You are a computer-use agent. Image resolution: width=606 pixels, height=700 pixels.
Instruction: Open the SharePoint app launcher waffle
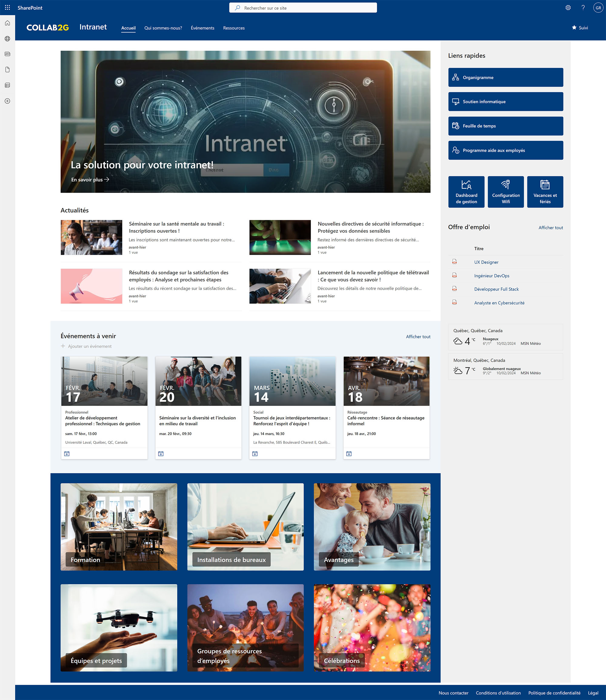point(8,8)
